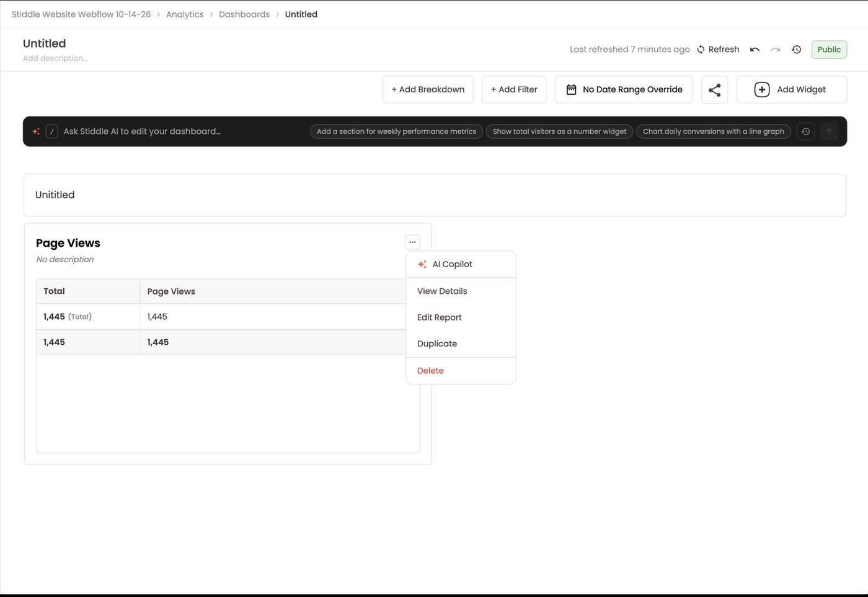Go to Analytics breadcrumb
Viewport: 868px width, 597px height.
[x=185, y=14]
